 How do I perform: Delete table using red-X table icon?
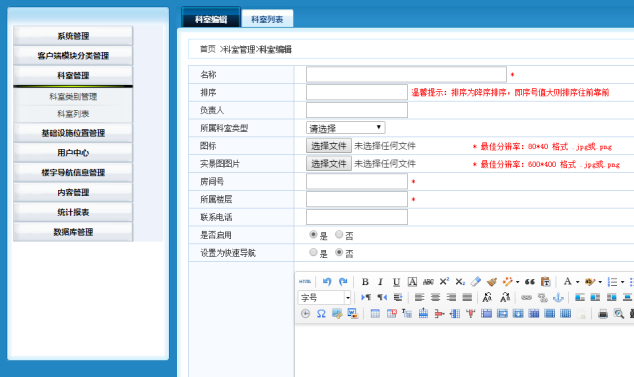coord(391,313)
